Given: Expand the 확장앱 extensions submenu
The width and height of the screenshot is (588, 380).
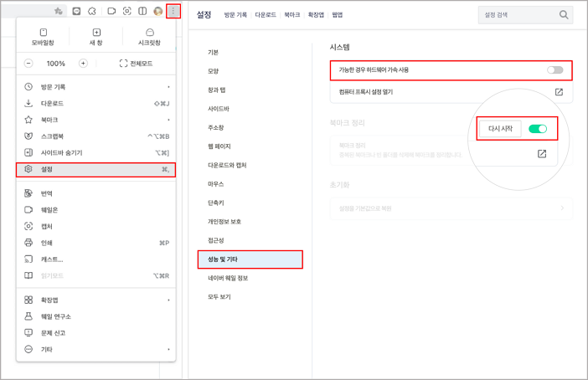Looking at the screenshot, I should click(x=96, y=300).
